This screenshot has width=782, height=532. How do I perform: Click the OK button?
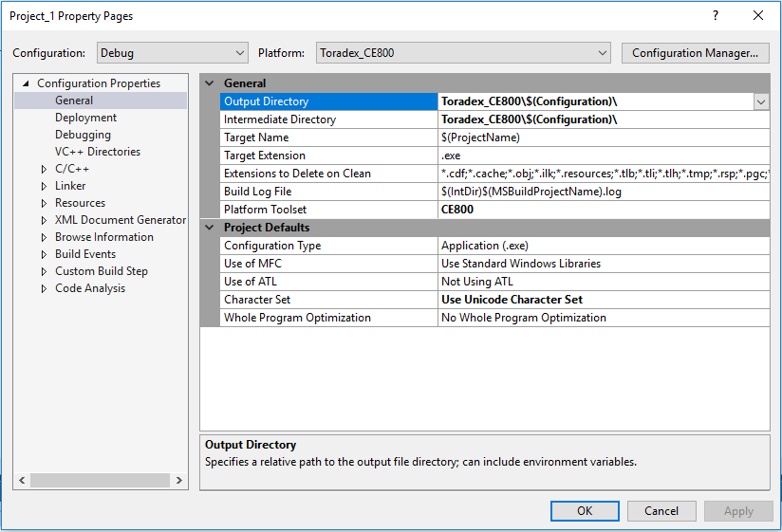click(x=585, y=511)
